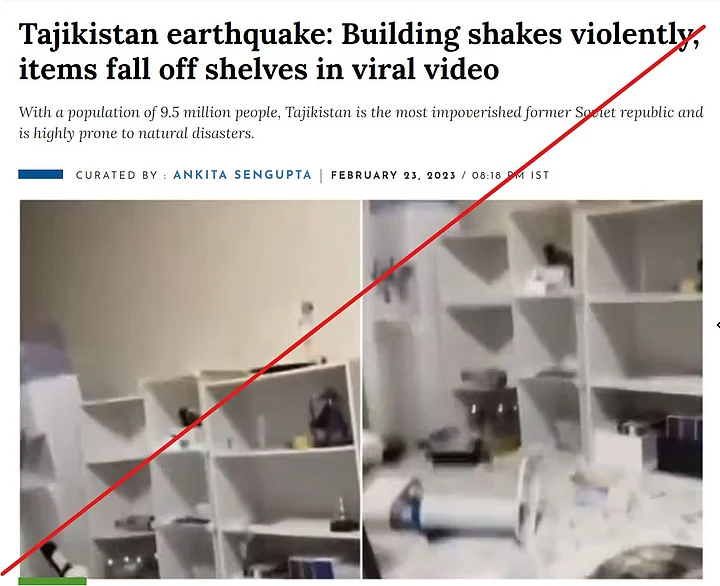Image resolution: width=720 pixels, height=586 pixels.
Task: Click the green bar below the image
Action: coord(52,581)
